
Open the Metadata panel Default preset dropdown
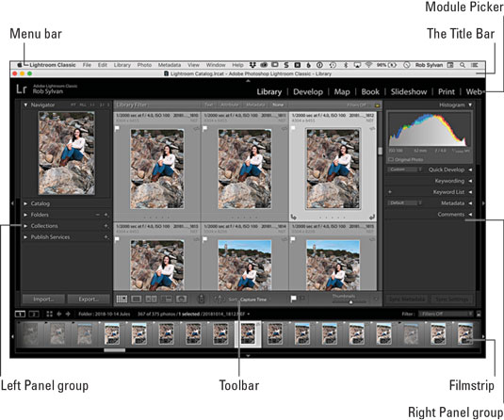(404, 203)
